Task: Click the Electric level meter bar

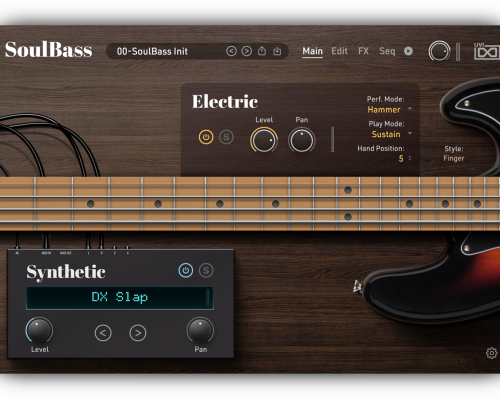Action: pyautogui.click(x=332, y=139)
